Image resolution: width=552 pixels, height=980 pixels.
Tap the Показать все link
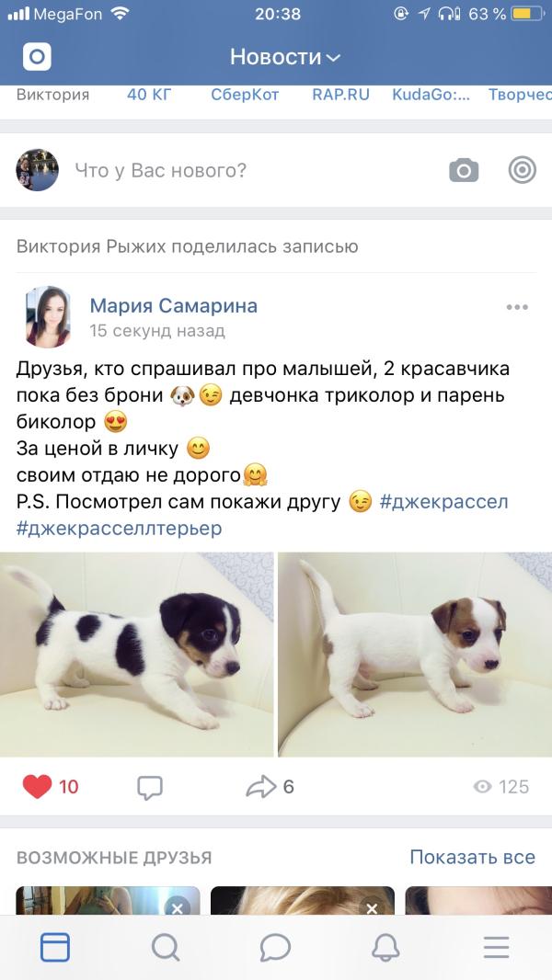click(473, 857)
